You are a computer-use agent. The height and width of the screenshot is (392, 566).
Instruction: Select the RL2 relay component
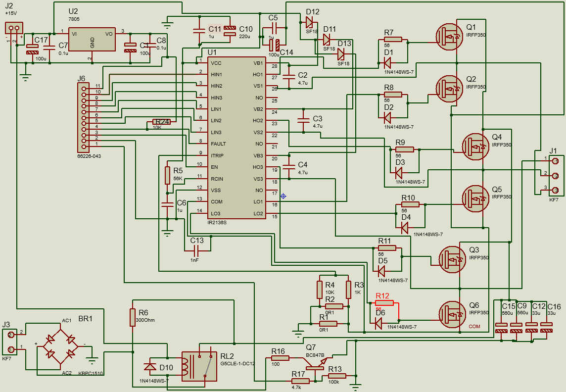coord(199,366)
